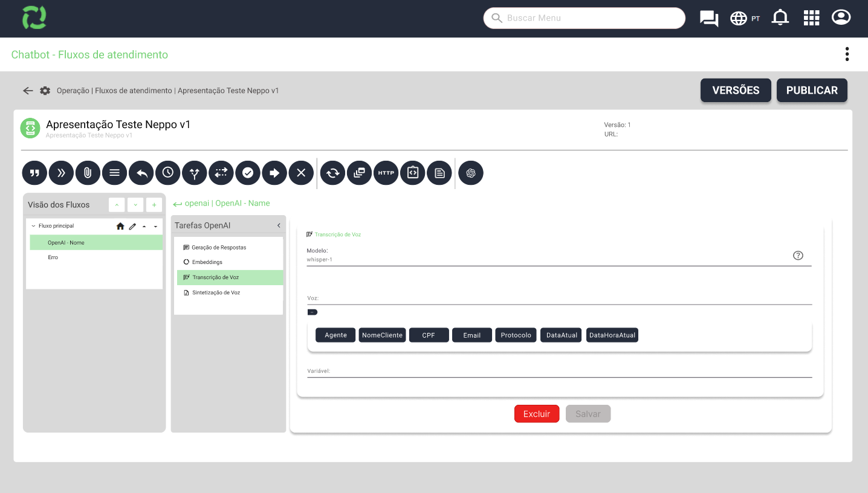Click the OpenAI logo toolbar icon
Screen dimensions: 868x493
471,173
